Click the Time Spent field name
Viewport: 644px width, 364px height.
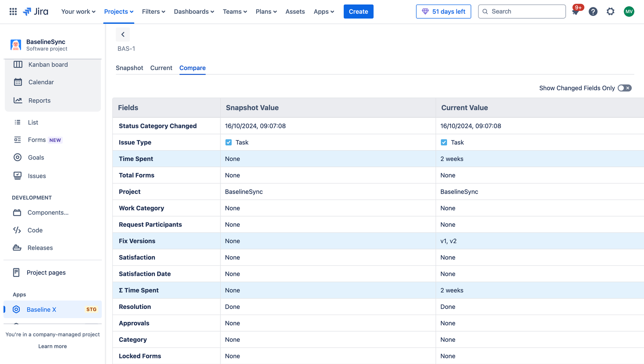[136, 159]
